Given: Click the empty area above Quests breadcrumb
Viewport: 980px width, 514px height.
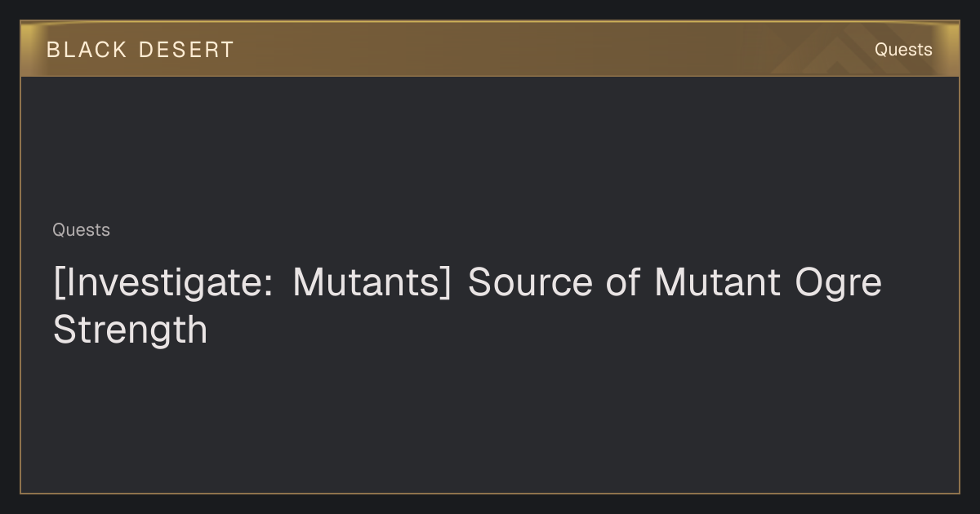Looking at the screenshot, I should (490, 147).
